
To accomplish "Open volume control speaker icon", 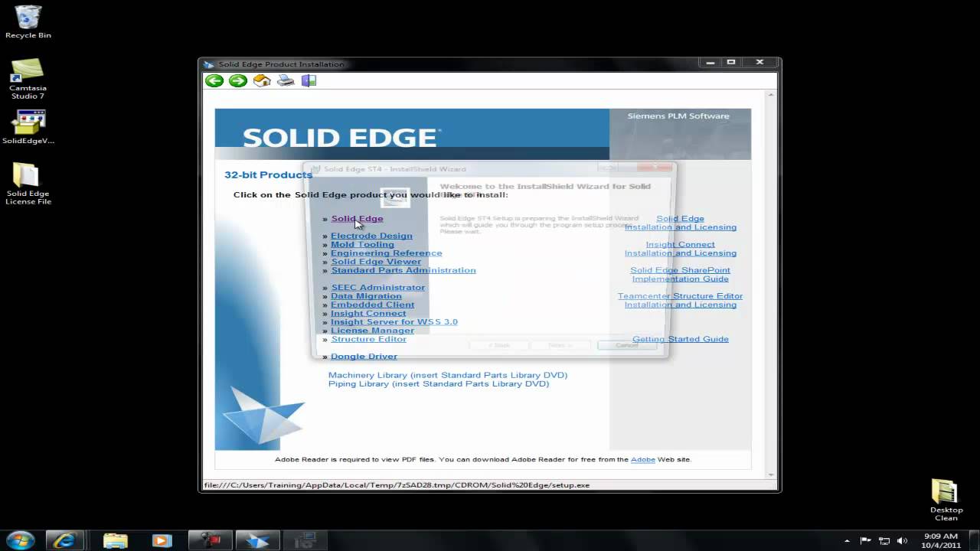I will [902, 541].
